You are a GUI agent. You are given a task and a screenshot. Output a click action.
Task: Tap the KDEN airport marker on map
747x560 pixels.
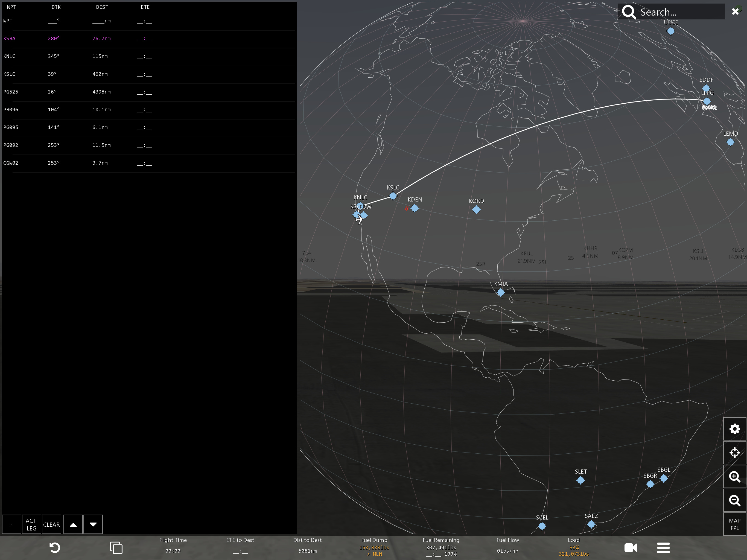pos(415,208)
